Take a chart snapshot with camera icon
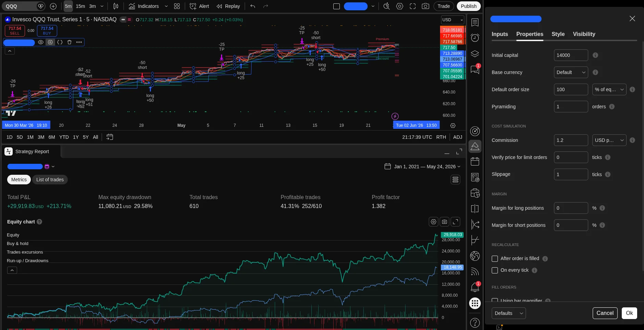Image resolution: width=644 pixels, height=330 pixels. 425,6
